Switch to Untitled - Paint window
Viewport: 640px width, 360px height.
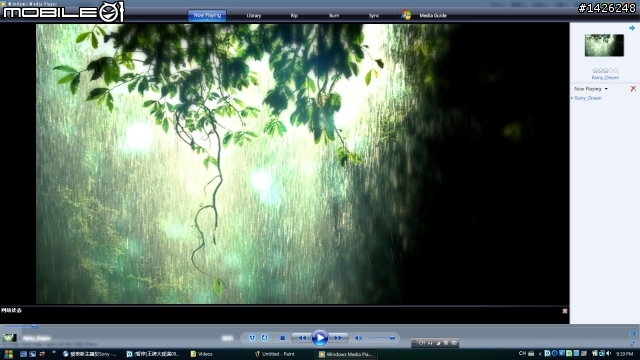click(x=275, y=354)
